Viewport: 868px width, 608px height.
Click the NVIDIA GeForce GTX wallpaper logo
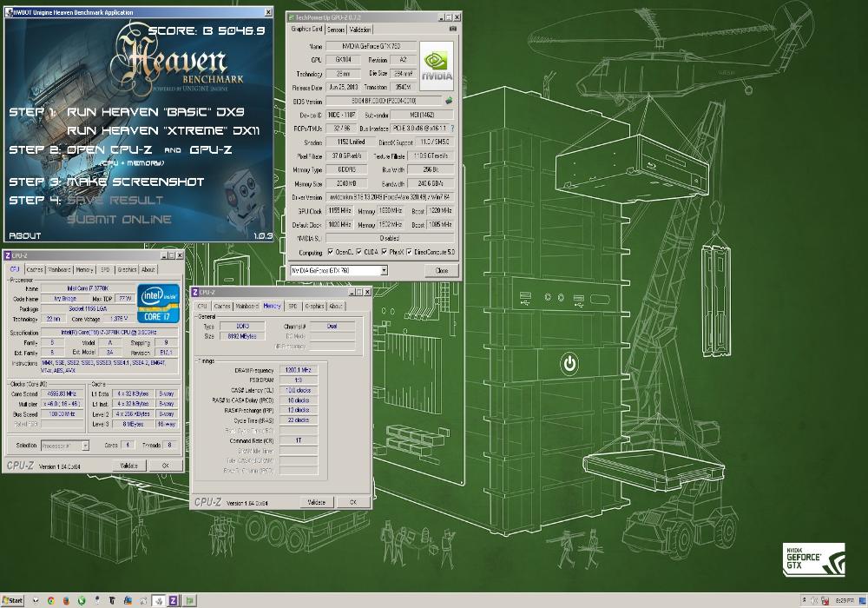click(x=814, y=560)
